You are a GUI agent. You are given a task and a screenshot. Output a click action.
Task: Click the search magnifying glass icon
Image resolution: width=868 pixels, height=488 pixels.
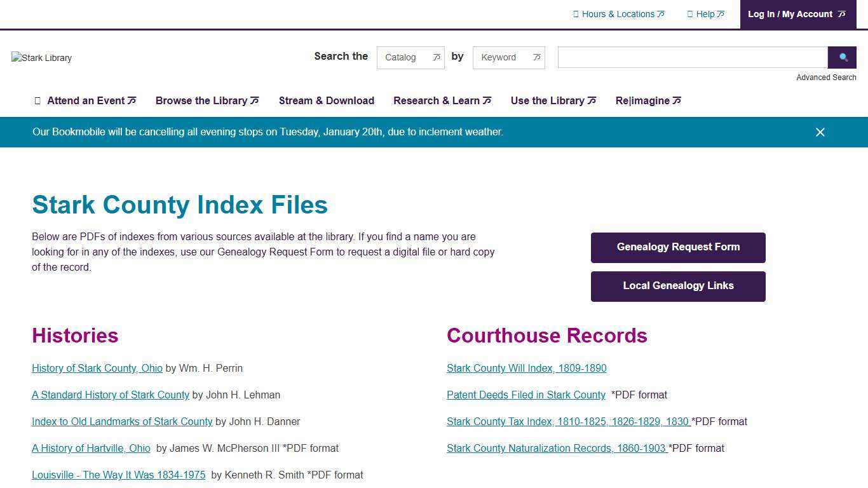[842, 57]
